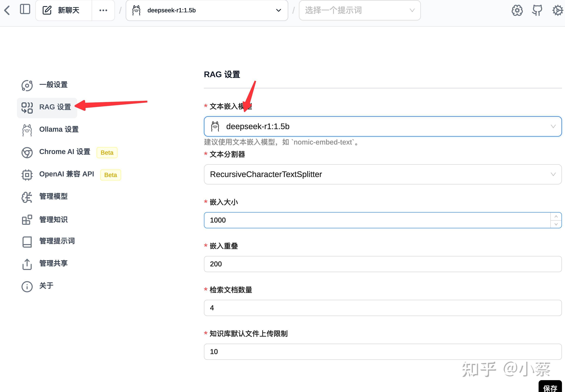Open the GitHub icon link
The image size is (565, 392).
tap(537, 10)
